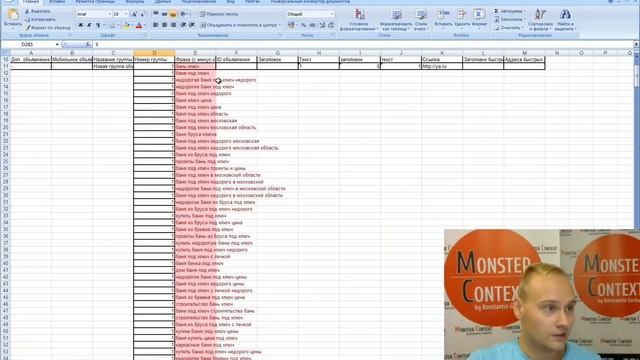Toggle top vertical alignment
Viewport: 640px width, 360px height.
(x=156, y=14)
